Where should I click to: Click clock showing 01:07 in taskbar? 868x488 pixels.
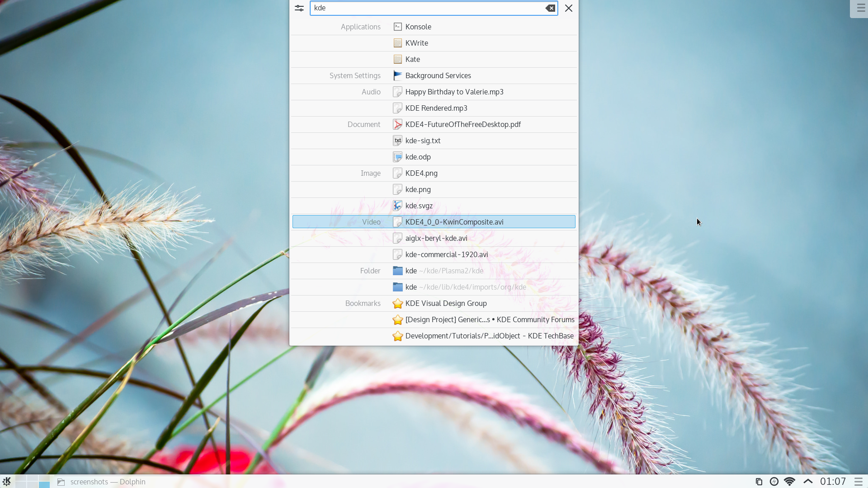click(x=832, y=481)
